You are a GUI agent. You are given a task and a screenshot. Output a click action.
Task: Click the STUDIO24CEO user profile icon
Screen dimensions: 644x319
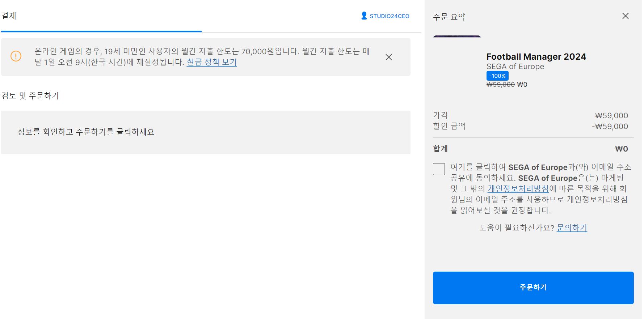364,16
